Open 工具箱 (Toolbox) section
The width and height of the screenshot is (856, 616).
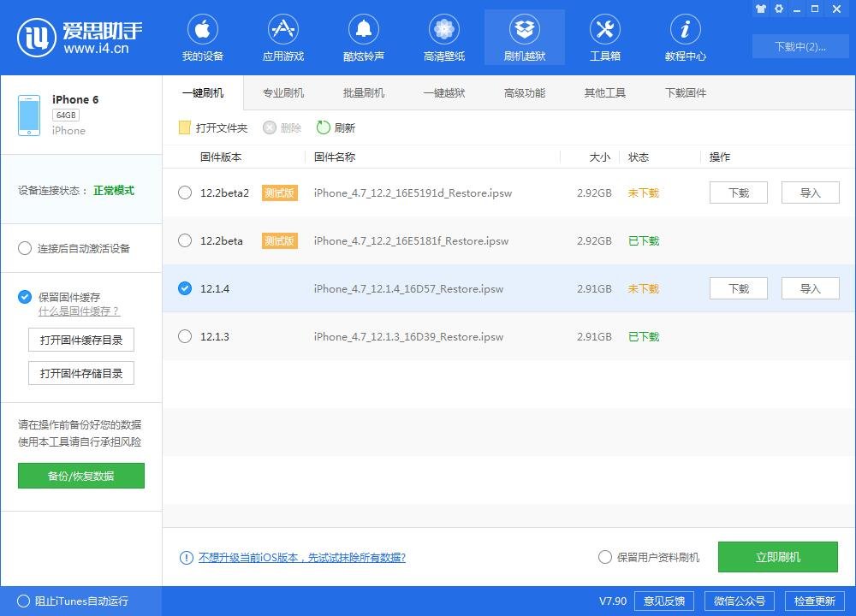tap(605, 37)
